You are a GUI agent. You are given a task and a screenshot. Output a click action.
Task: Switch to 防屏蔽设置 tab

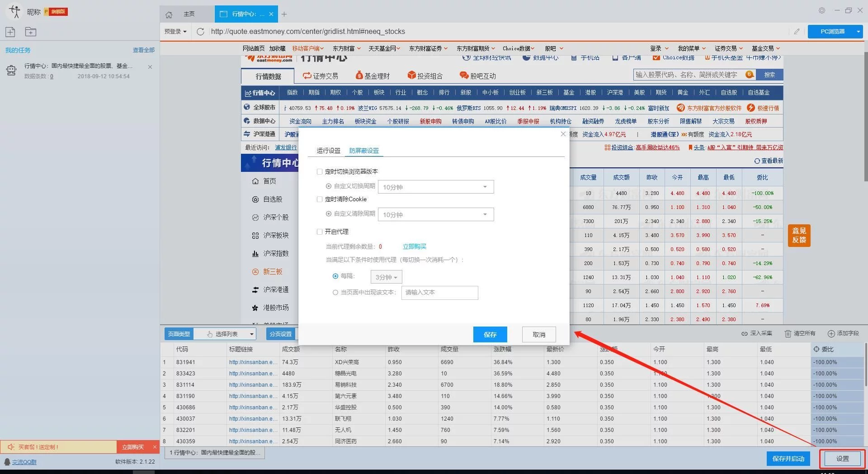click(x=364, y=151)
